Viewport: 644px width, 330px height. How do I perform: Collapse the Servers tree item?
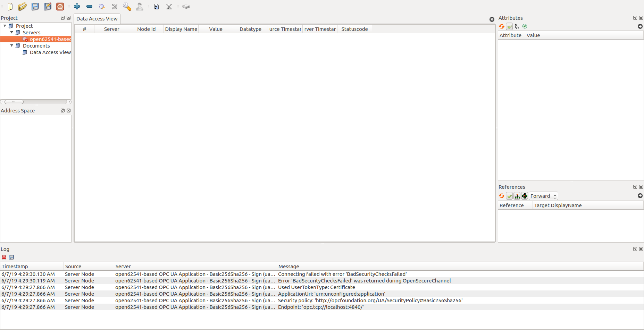(12, 32)
